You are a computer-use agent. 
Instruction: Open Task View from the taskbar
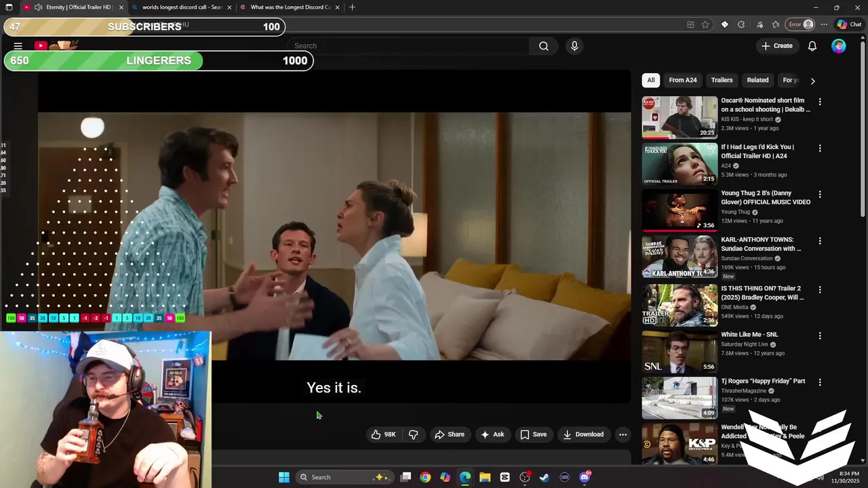click(x=406, y=477)
